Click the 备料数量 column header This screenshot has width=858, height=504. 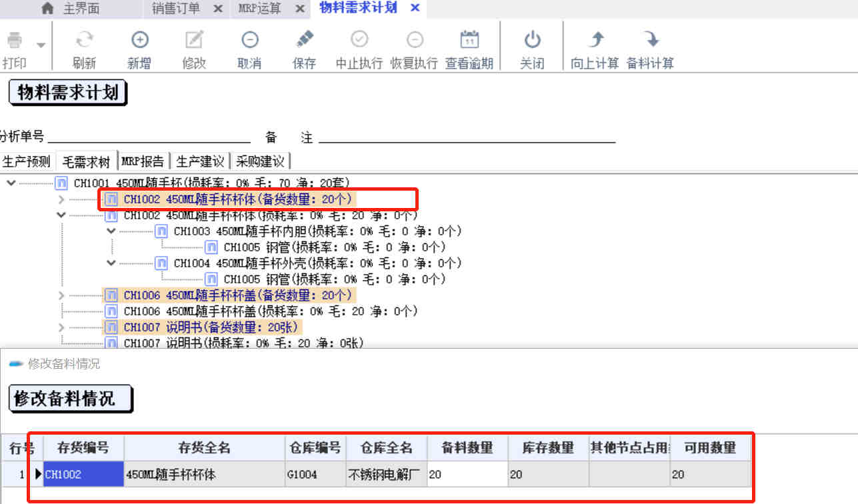467,448
